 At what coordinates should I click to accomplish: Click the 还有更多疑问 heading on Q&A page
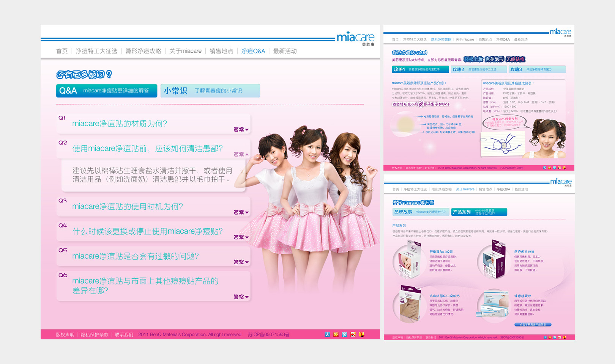coord(84,75)
